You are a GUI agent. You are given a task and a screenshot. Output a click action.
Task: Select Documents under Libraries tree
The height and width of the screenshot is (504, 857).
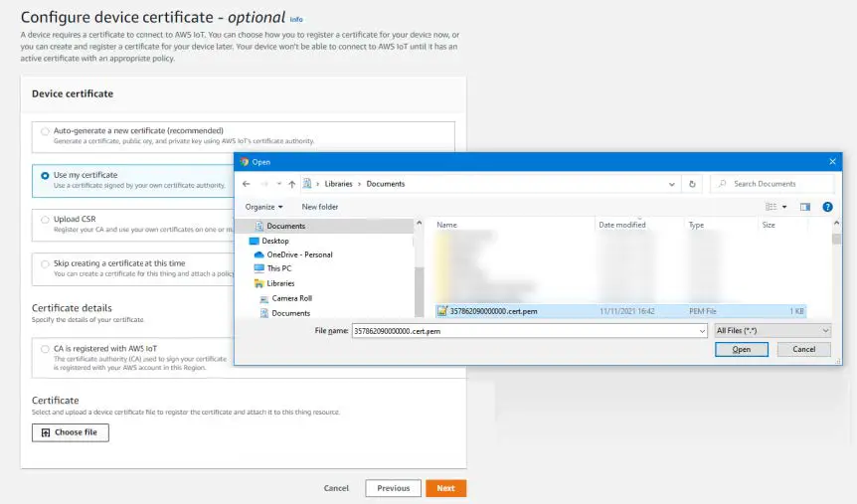[x=290, y=313]
